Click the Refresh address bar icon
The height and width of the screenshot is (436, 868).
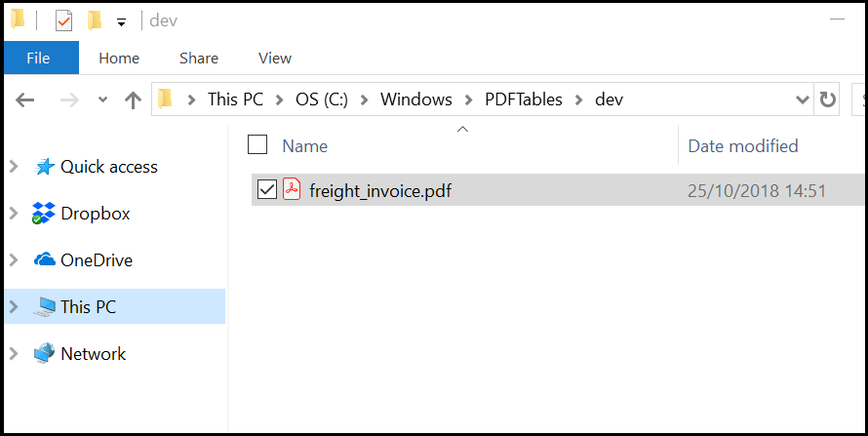click(828, 99)
